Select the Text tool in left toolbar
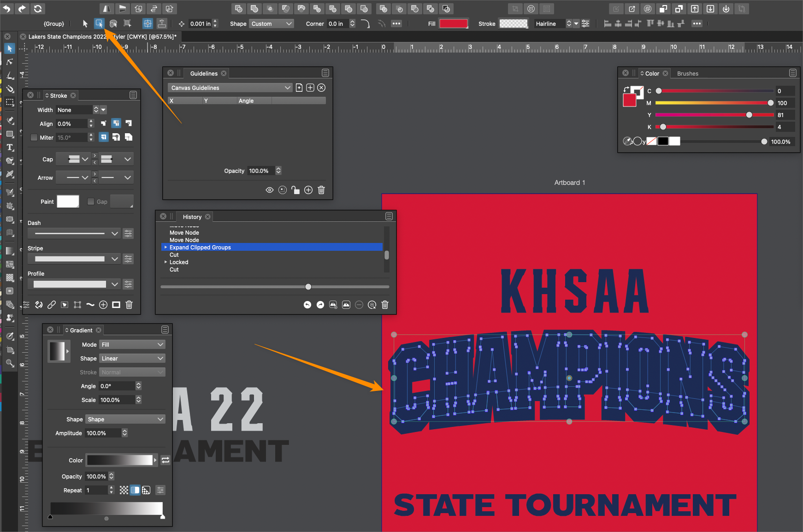The width and height of the screenshot is (803, 532). point(10,148)
